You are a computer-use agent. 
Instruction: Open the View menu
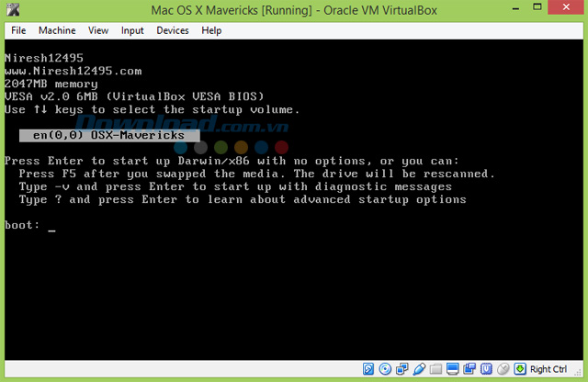click(x=98, y=30)
